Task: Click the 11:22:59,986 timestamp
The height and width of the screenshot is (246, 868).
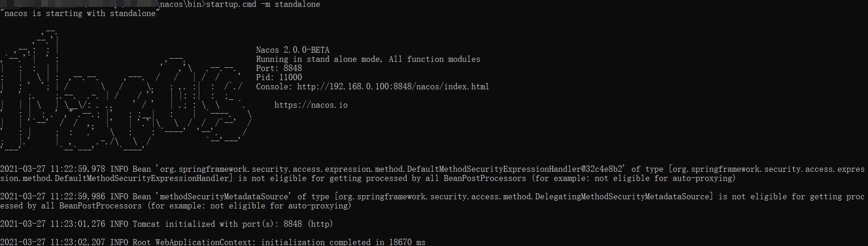Action: 78,197
